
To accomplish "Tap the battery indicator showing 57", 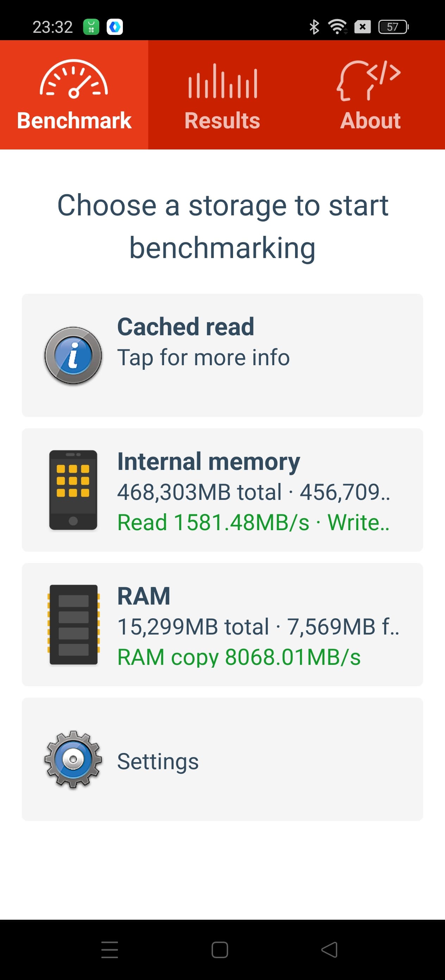I will coord(393,27).
